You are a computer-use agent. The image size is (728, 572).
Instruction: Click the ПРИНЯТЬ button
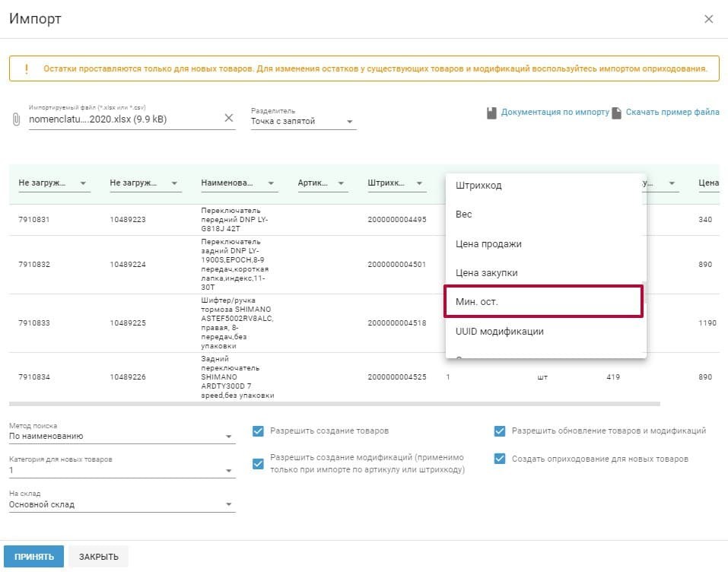click(x=34, y=557)
